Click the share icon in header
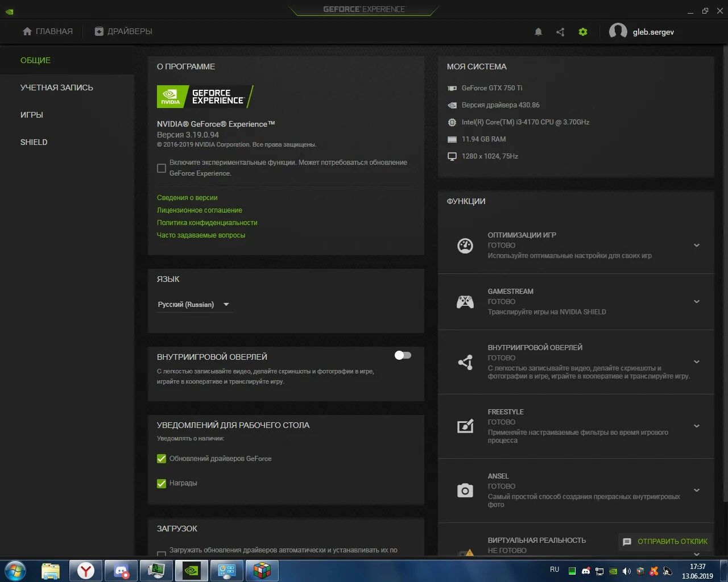Viewport: 728px width, 582px height. point(560,32)
